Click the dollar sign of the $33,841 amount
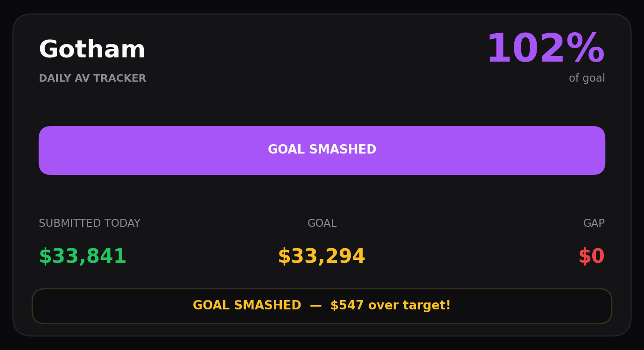644x350 pixels. pyautogui.click(x=45, y=257)
